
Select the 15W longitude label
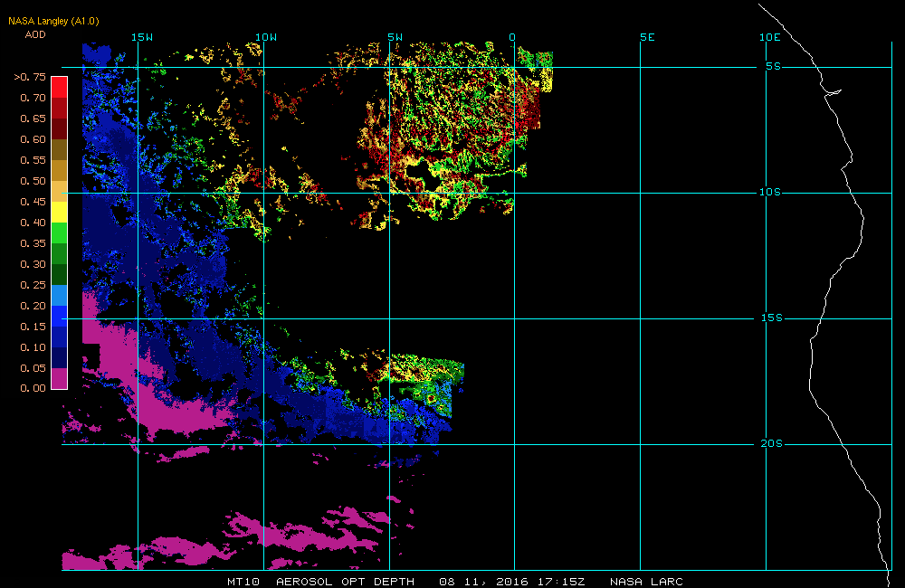click(142, 37)
